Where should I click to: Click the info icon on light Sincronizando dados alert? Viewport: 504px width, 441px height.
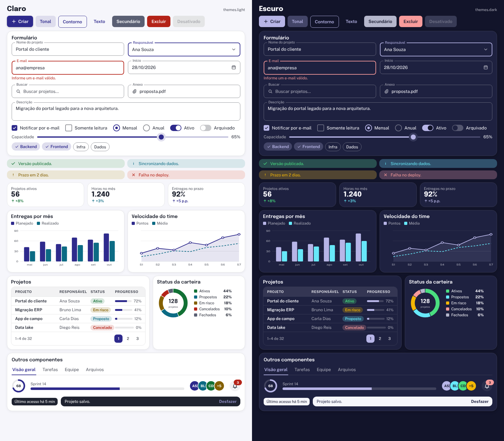[134, 163]
